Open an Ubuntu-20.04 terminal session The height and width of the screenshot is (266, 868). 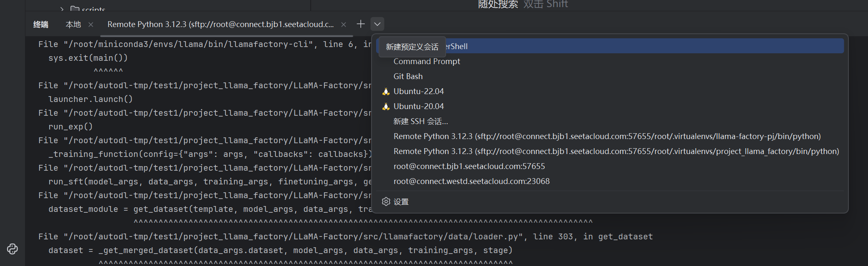point(610,106)
